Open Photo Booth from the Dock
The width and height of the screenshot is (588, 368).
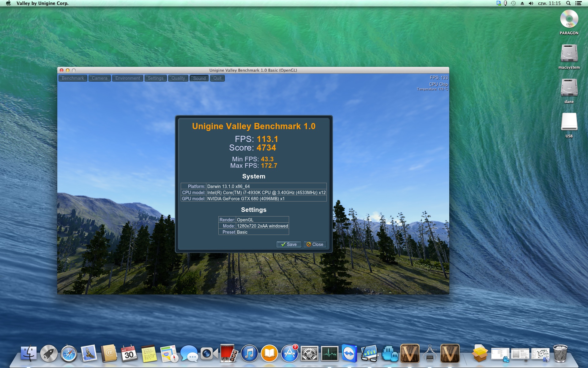pyautogui.click(x=229, y=354)
